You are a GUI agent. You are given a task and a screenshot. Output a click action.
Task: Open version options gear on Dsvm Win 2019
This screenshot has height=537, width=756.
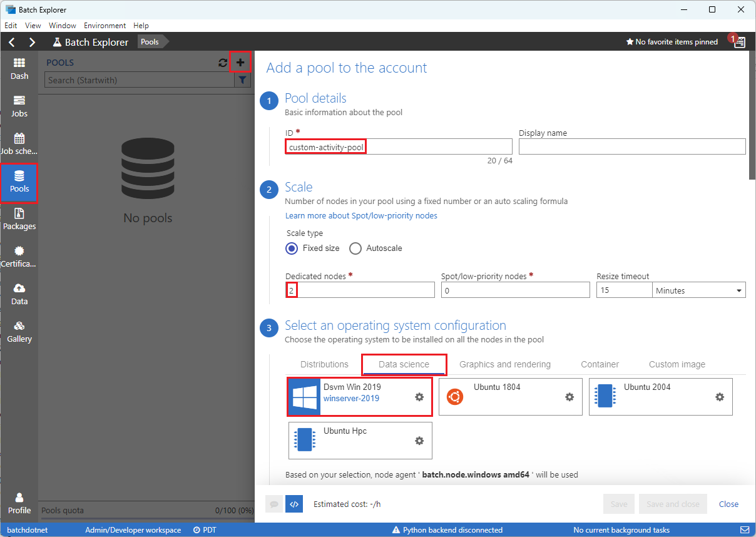point(419,397)
